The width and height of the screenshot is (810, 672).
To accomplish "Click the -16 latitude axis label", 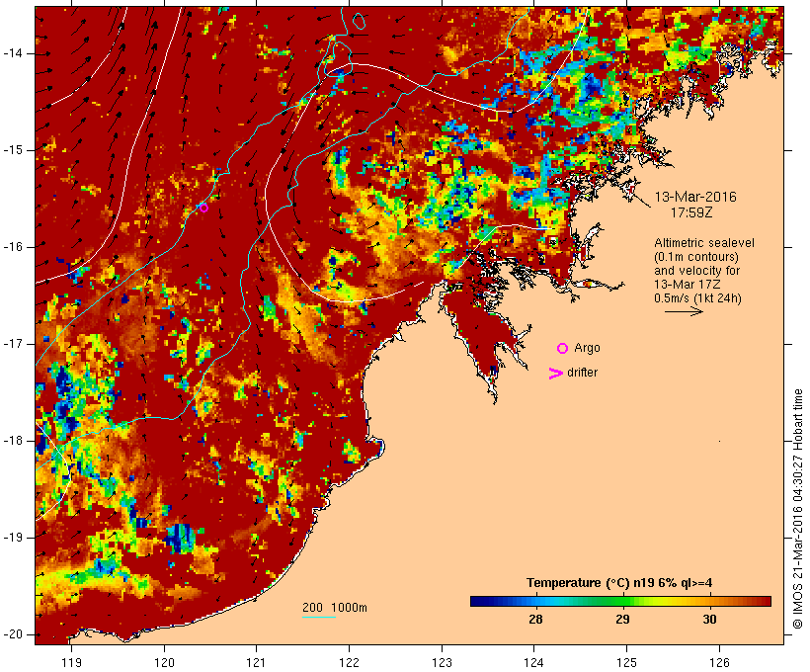I will [x=12, y=247].
